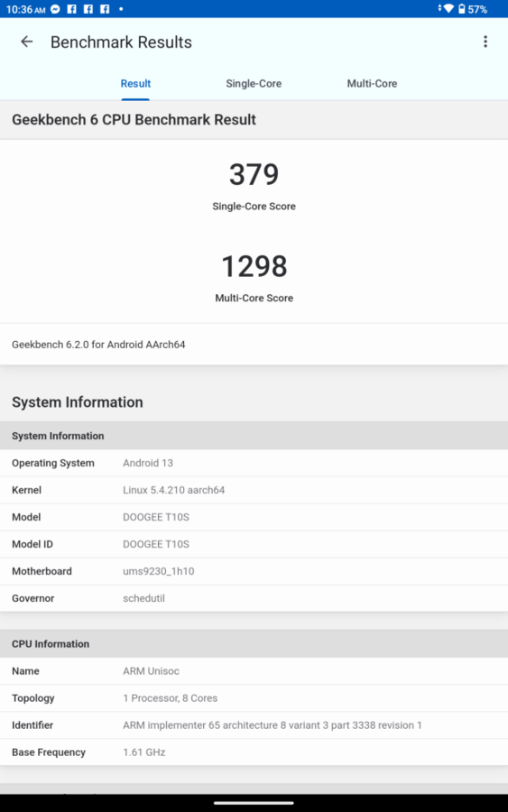This screenshot has height=812, width=508.
Task: Tap the back arrow icon
Action: click(26, 42)
